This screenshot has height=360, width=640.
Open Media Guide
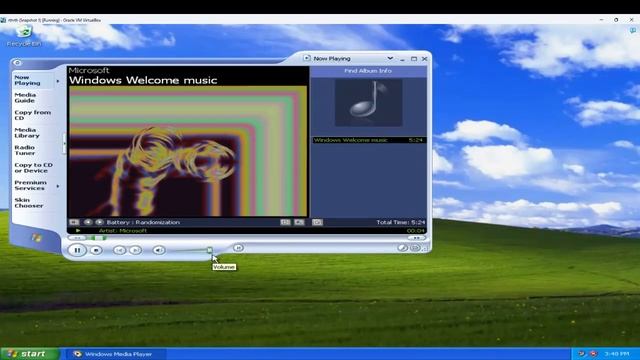coord(25,98)
